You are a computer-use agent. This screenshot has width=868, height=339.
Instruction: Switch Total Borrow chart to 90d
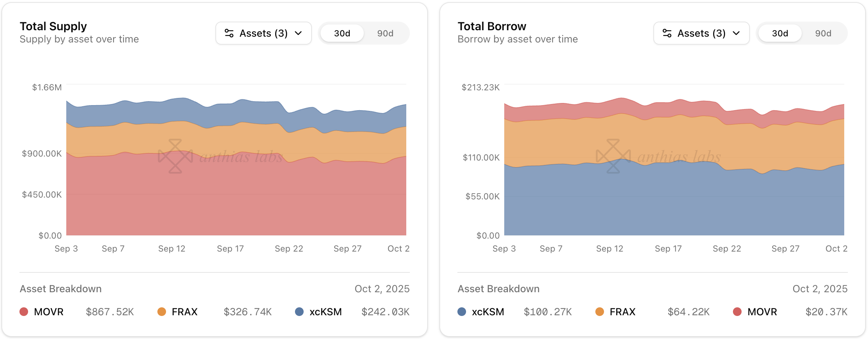tap(823, 33)
